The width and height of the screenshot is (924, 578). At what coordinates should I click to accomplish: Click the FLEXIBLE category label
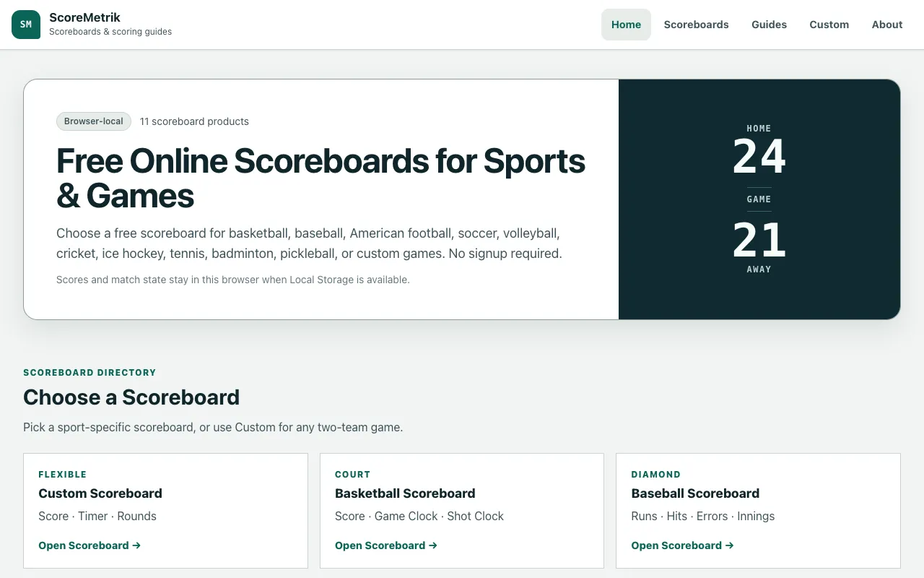tap(63, 475)
